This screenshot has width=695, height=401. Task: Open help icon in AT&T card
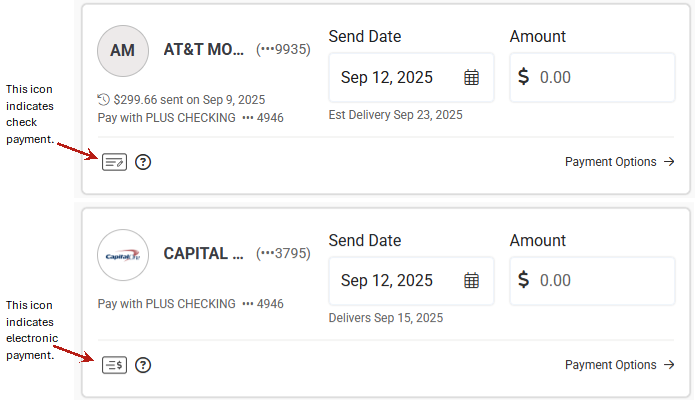(143, 162)
